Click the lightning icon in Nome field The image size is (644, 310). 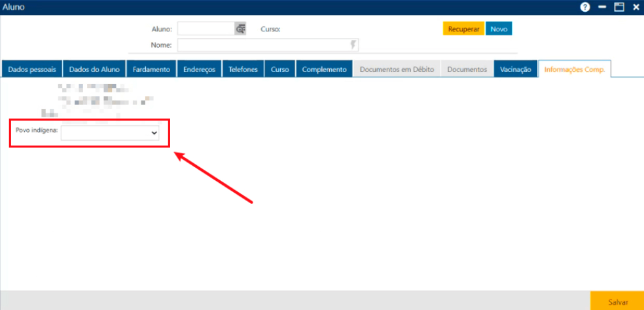coord(354,45)
